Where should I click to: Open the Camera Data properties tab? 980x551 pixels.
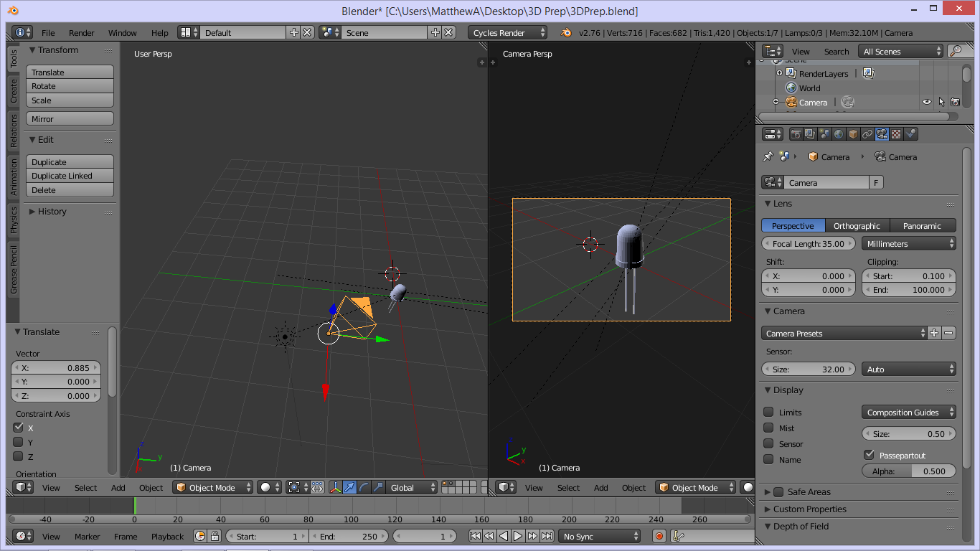(882, 134)
